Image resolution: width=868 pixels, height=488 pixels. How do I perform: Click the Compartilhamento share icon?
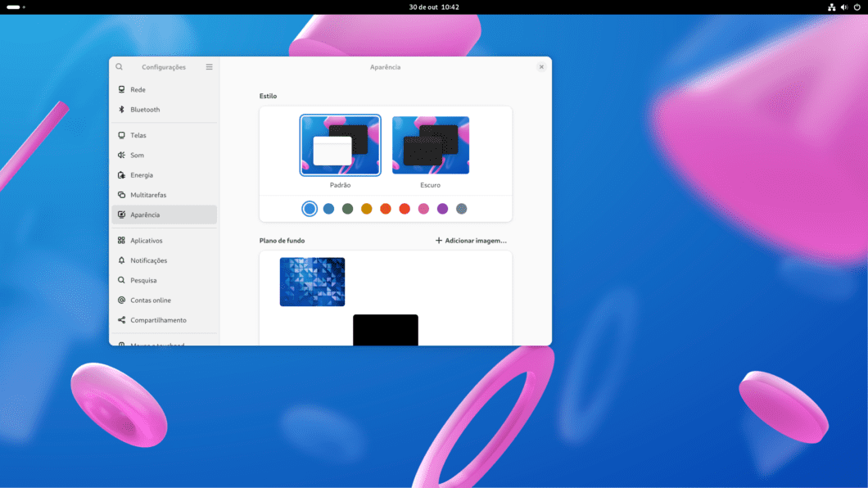click(x=121, y=320)
